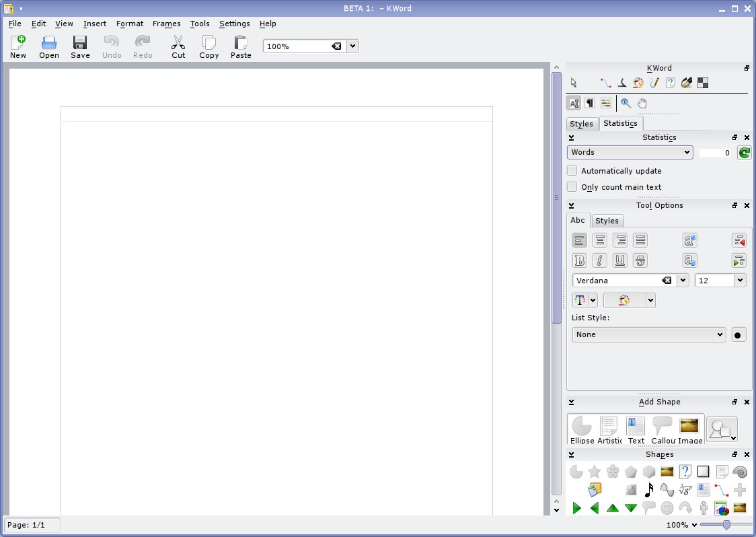The image size is (756, 537).
Task: Apply subscript formatting
Action: [x=690, y=260]
